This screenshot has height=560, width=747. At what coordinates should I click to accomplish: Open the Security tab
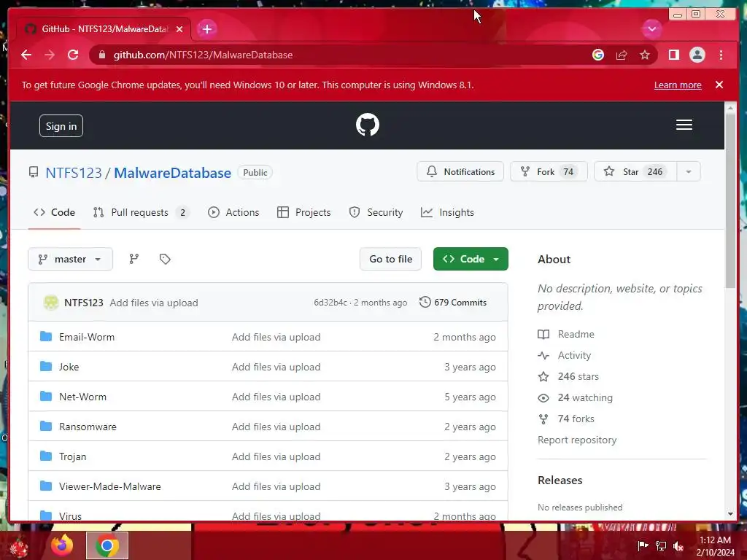376,212
